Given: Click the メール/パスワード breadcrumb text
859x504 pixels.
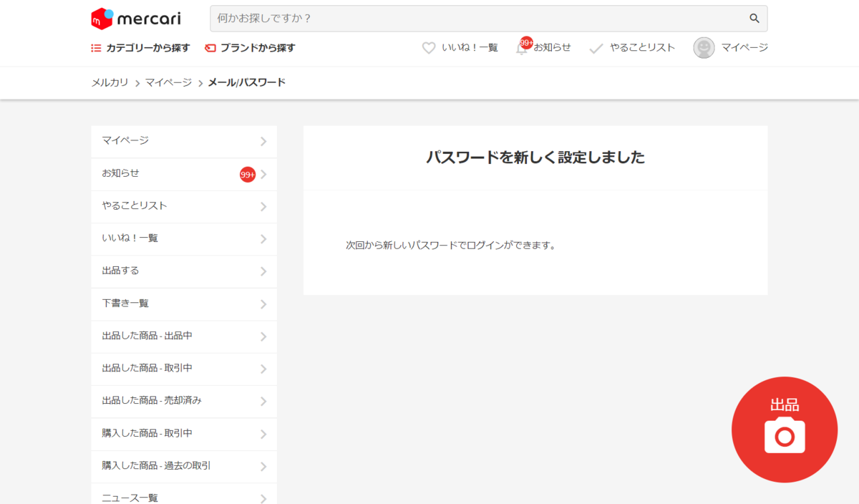Looking at the screenshot, I should pyautogui.click(x=246, y=82).
